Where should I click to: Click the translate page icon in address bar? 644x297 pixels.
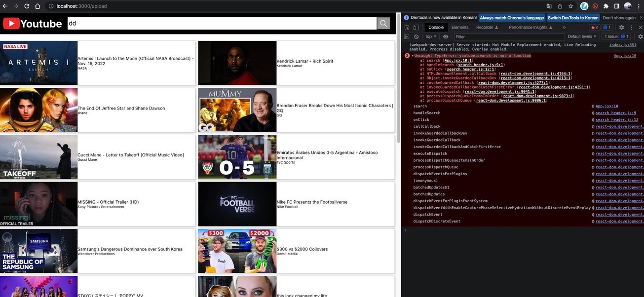(549, 6)
